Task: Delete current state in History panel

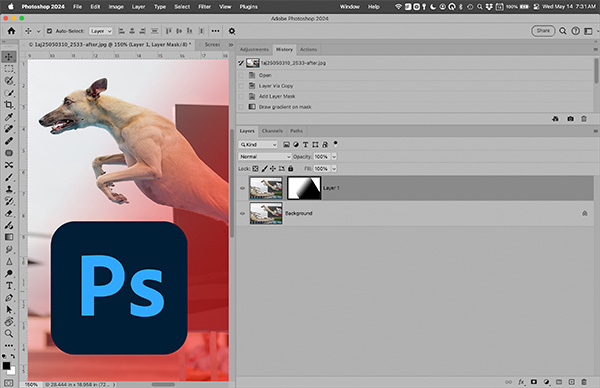Action: (584, 119)
